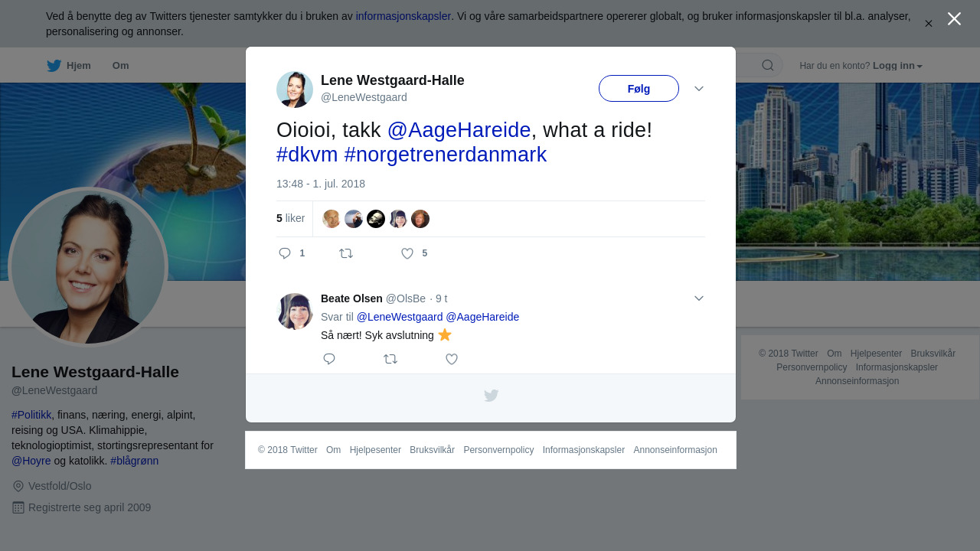980x551 pixels.
Task: Click the search magnifier icon
Action: click(x=767, y=65)
